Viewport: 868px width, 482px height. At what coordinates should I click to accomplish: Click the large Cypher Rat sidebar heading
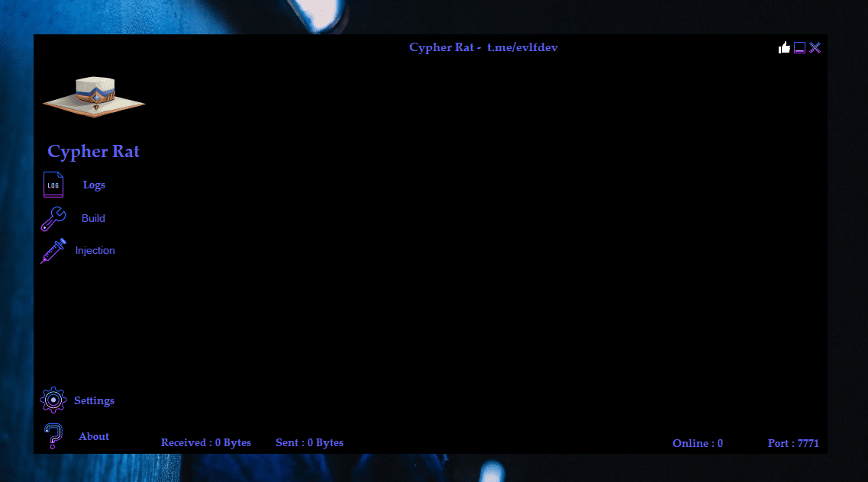[94, 152]
